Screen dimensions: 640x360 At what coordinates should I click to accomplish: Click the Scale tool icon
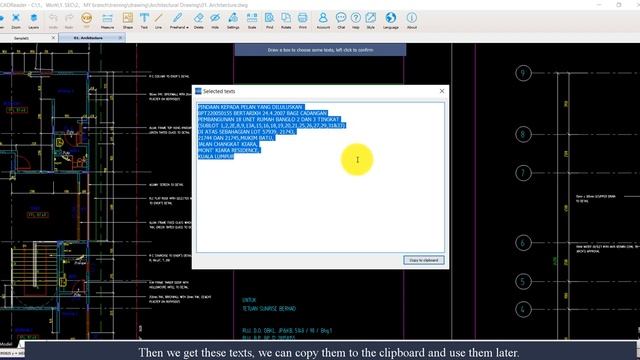pos(252,20)
